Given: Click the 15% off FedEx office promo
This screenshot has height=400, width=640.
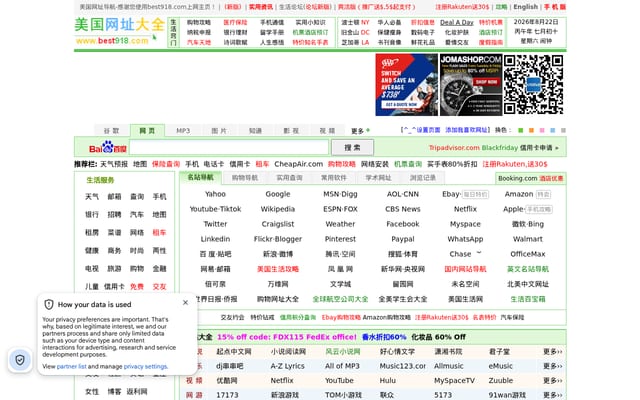Looking at the screenshot, I should coord(287,337).
